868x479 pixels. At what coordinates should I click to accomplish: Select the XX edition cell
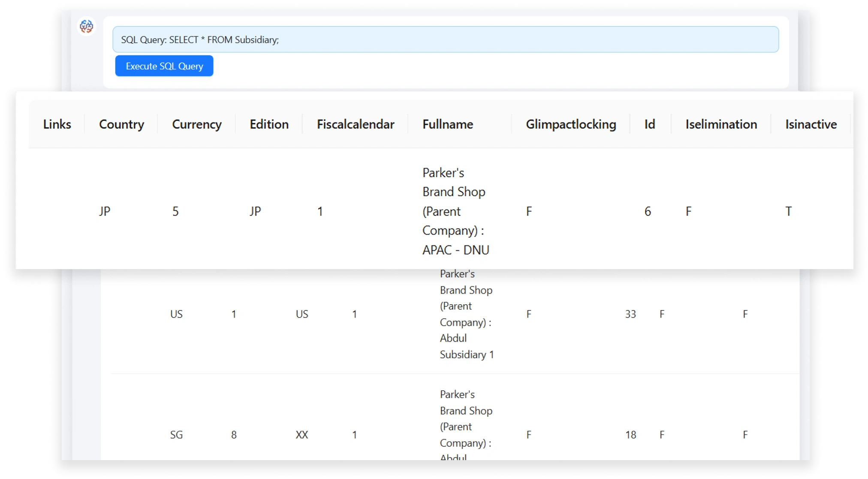302,435
